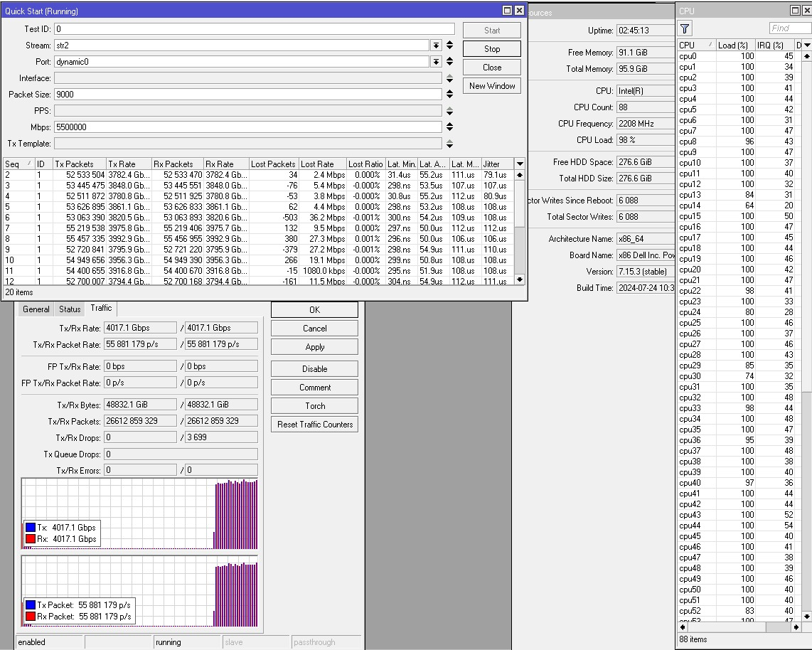Screen dimensions: 812x650
Task: Switch to the Status tab
Action: click(x=70, y=309)
